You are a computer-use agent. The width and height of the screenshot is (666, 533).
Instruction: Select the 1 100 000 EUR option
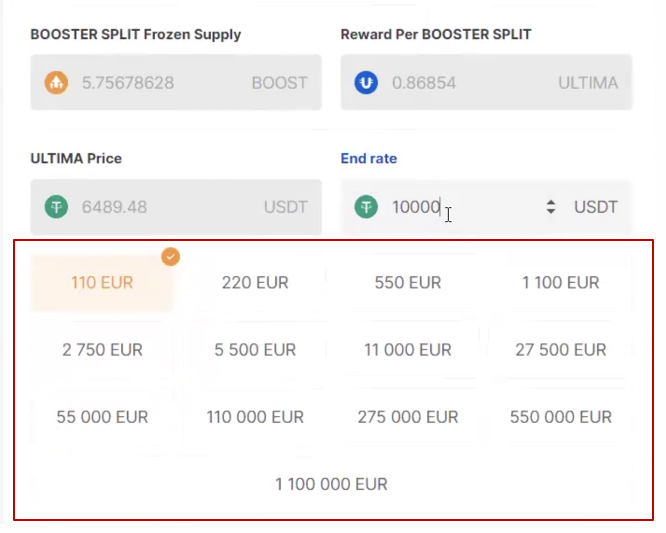tap(332, 484)
